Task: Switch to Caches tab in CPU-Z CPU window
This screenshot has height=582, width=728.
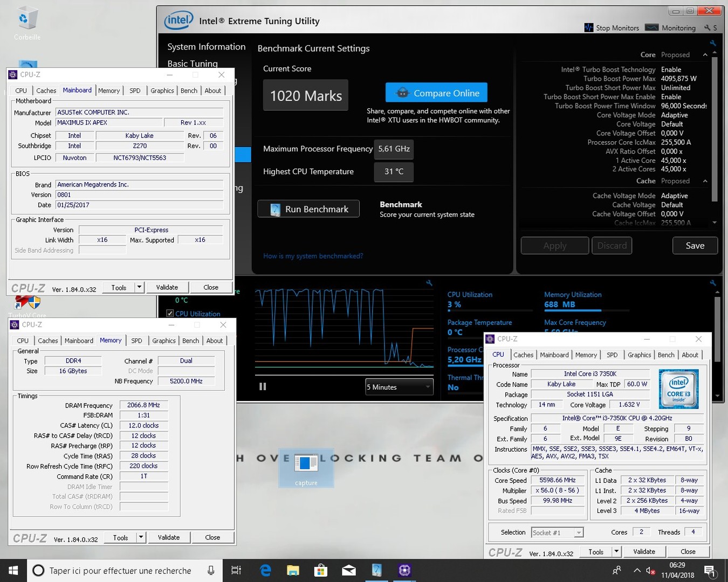Action: pyautogui.click(x=523, y=355)
